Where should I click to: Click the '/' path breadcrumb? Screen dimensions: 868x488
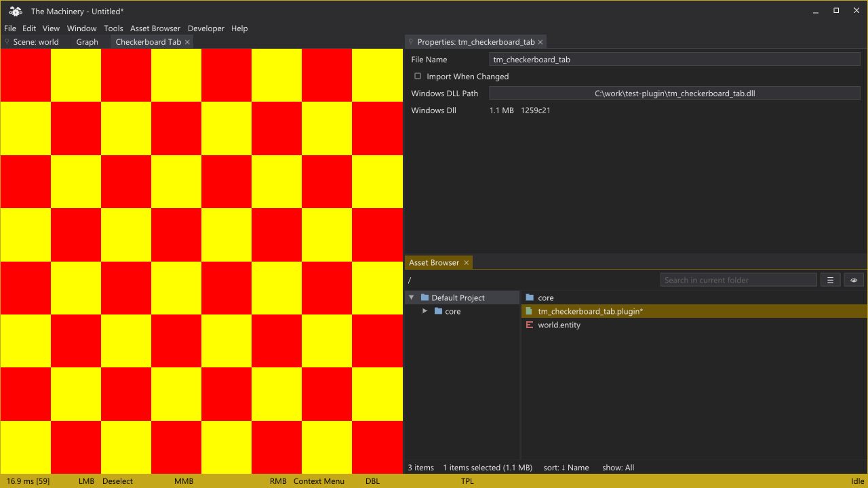point(410,280)
